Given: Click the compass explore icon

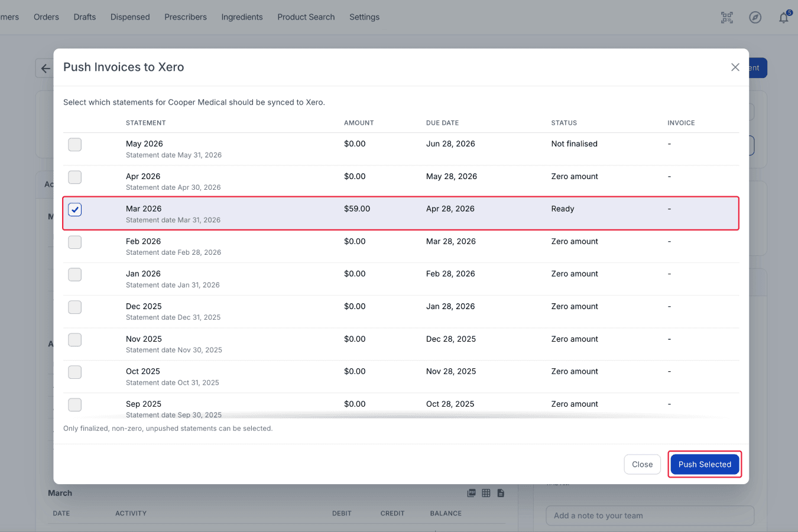Looking at the screenshot, I should pyautogui.click(x=755, y=17).
